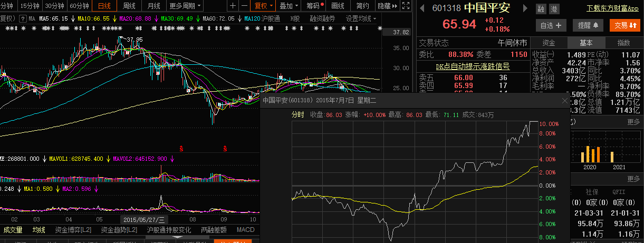Click MA10 downward arrow indicator

point(114,18)
